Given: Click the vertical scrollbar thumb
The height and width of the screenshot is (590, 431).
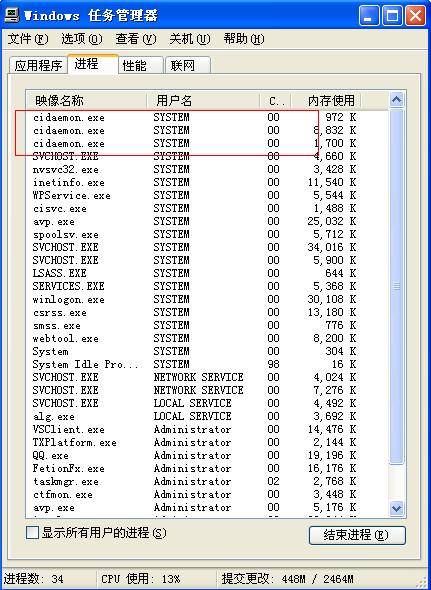Looking at the screenshot, I should pyautogui.click(x=396, y=286).
